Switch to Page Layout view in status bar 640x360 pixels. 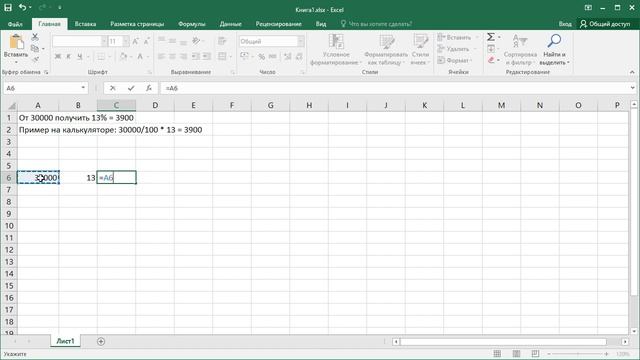pos(516,353)
